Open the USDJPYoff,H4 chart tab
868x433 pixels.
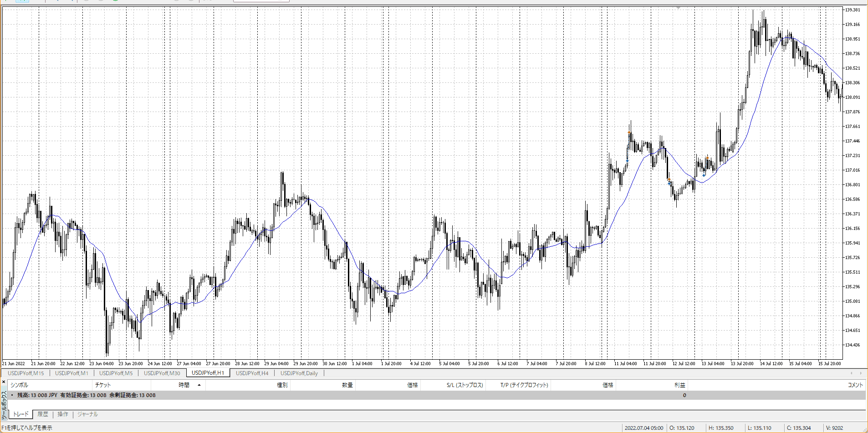[252, 373]
